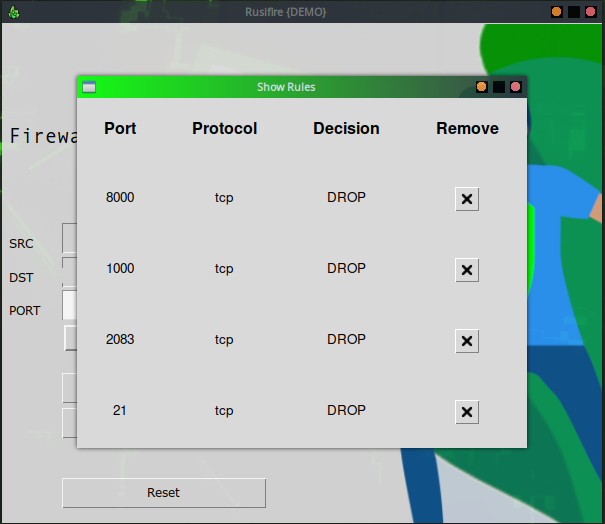Close the Show Rules dialog
Screen dimensions: 605x524
click(x=516, y=87)
